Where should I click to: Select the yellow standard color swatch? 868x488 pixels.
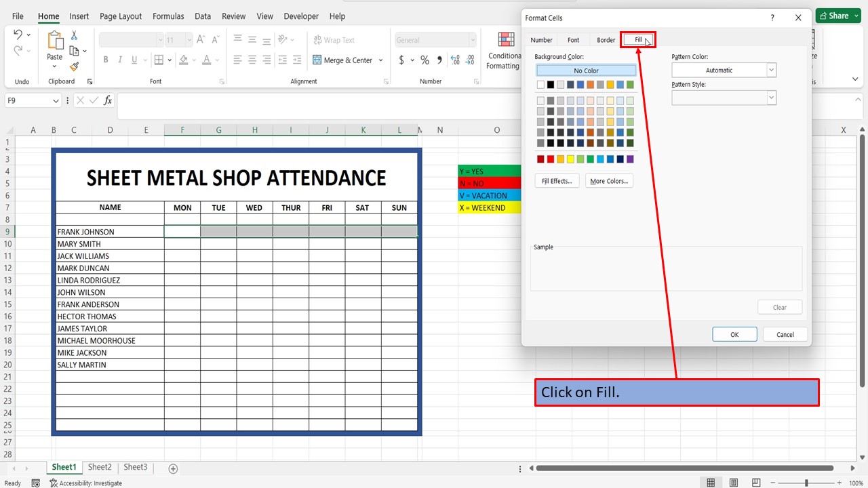click(x=570, y=159)
